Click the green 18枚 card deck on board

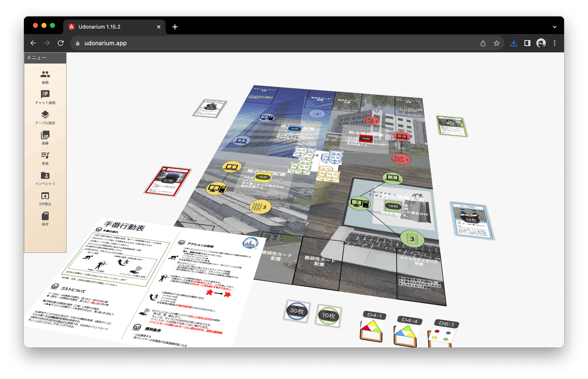393,206
